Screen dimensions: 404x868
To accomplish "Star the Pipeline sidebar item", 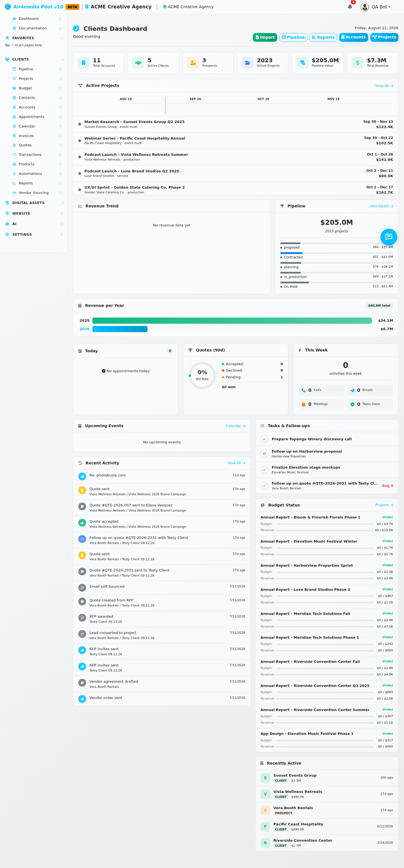I will [60, 69].
